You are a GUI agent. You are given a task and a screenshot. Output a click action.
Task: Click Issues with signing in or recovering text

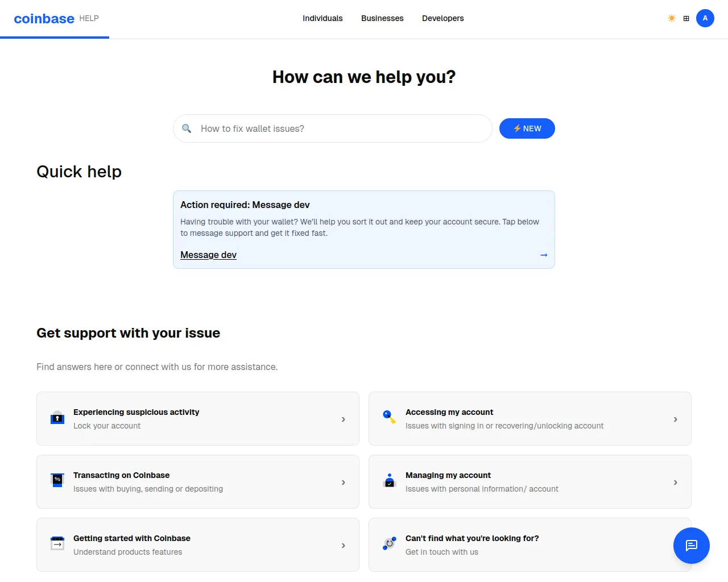click(504, 426)
